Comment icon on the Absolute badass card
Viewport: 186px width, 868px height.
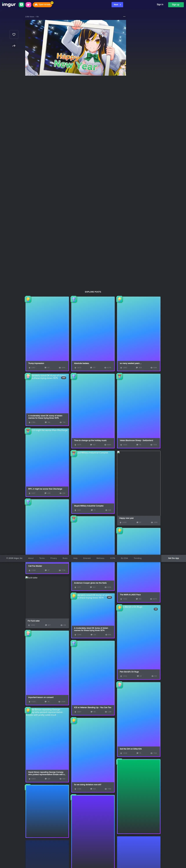click(x=91, y=368)
